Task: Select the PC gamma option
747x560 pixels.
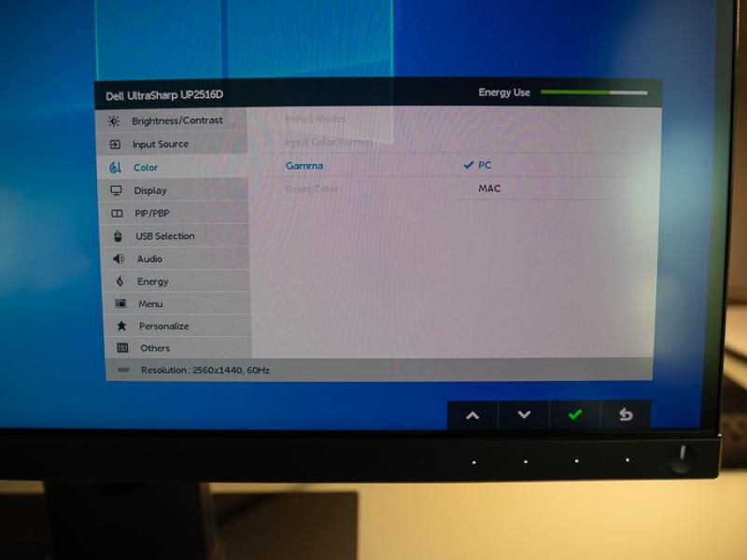Action: pyautogui.click(x=485, y=165)
